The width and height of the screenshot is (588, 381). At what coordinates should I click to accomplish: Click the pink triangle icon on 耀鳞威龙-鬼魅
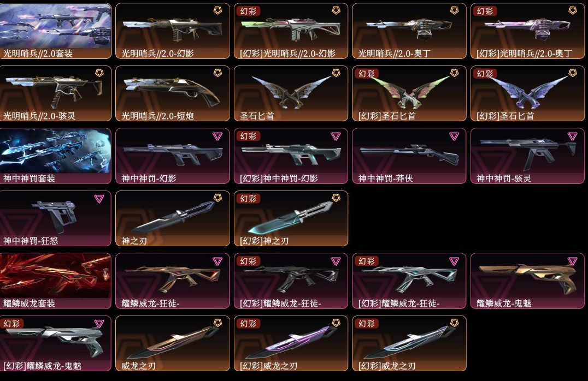point(572,261)
